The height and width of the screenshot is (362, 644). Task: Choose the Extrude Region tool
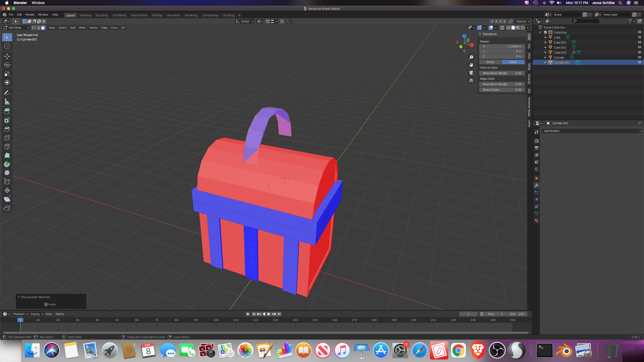click(x=7, y=111)
